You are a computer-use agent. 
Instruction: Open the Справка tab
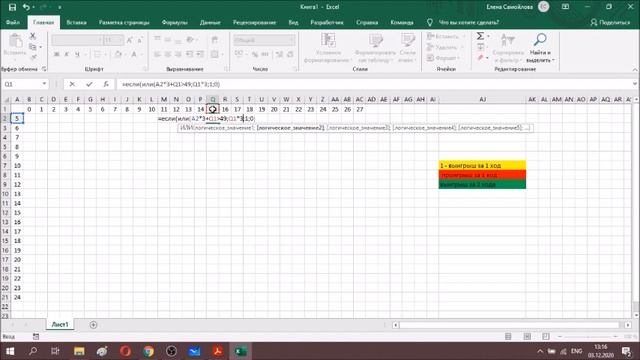click(x=367, y=22)
